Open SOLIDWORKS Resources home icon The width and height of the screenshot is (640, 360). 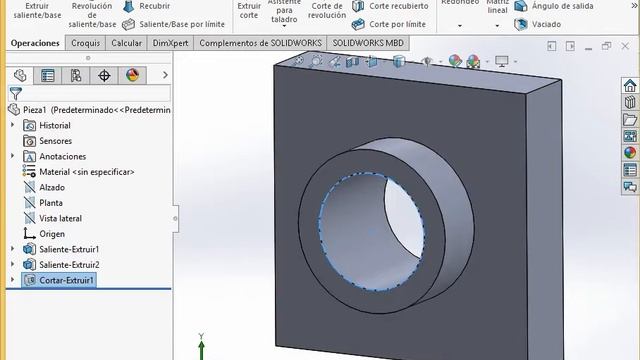[x=630, y=86]
